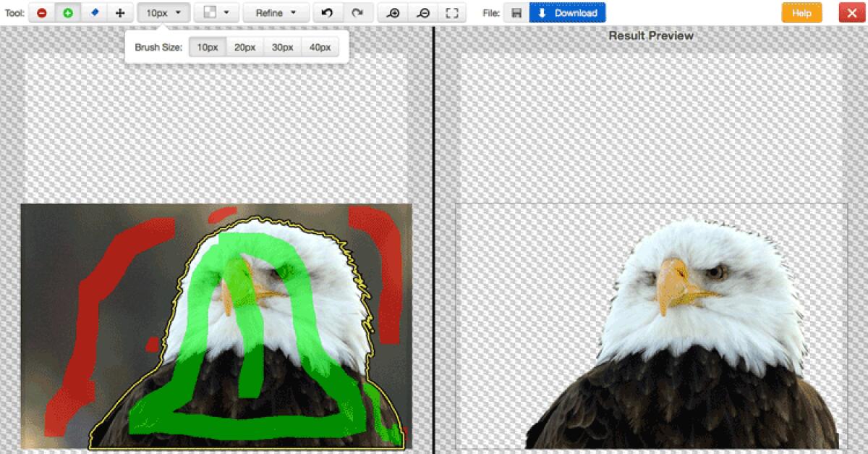Click the save file disk icon
The height and width of the screenshot is (454, 868).
point(516,13)
